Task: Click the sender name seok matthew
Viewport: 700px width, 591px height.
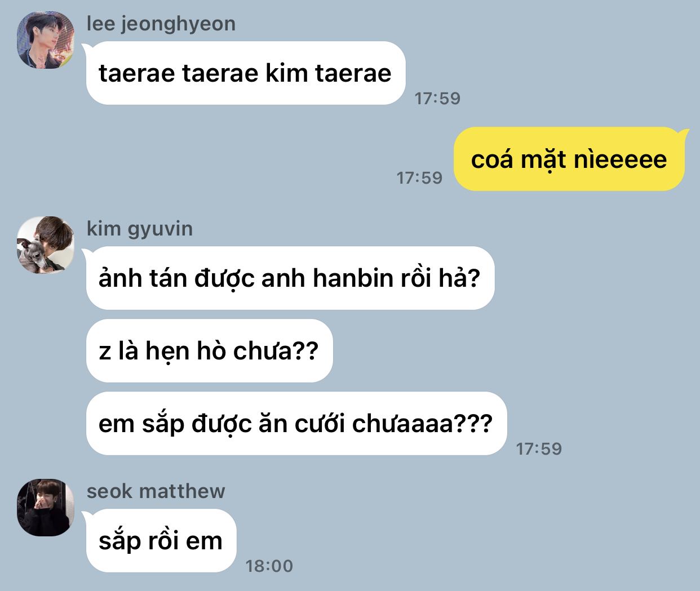Action: tap(156, 491)
